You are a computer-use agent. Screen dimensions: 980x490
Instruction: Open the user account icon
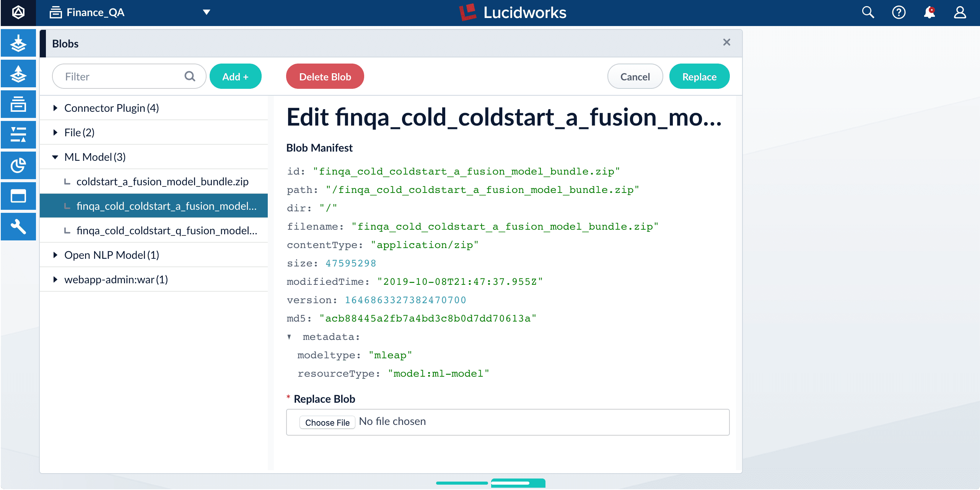pyautogui.click(x=960, y=13)
